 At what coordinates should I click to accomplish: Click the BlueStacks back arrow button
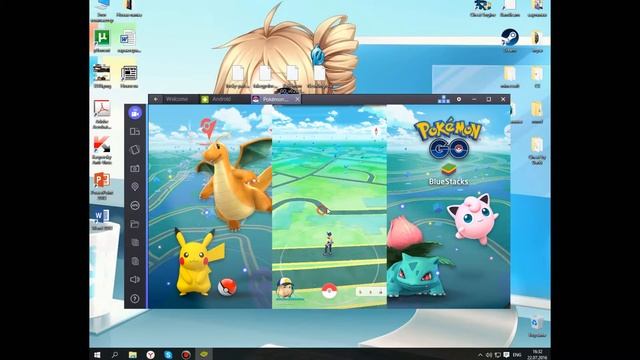point(156,99)
